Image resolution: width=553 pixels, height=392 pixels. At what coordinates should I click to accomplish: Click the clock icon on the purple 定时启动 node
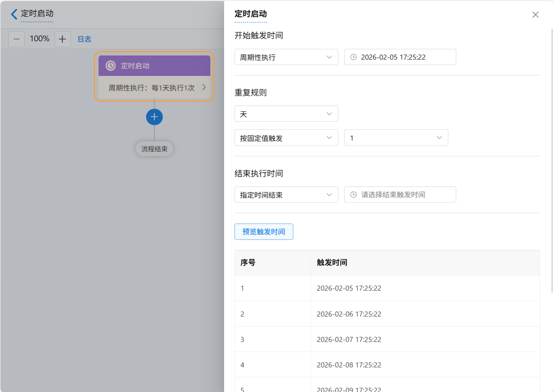(x=111, y=66)
